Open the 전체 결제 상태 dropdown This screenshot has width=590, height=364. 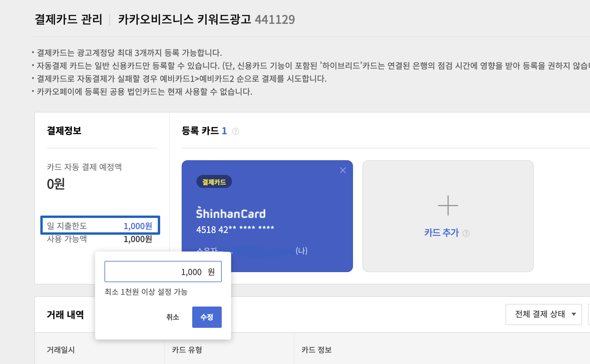540,314
